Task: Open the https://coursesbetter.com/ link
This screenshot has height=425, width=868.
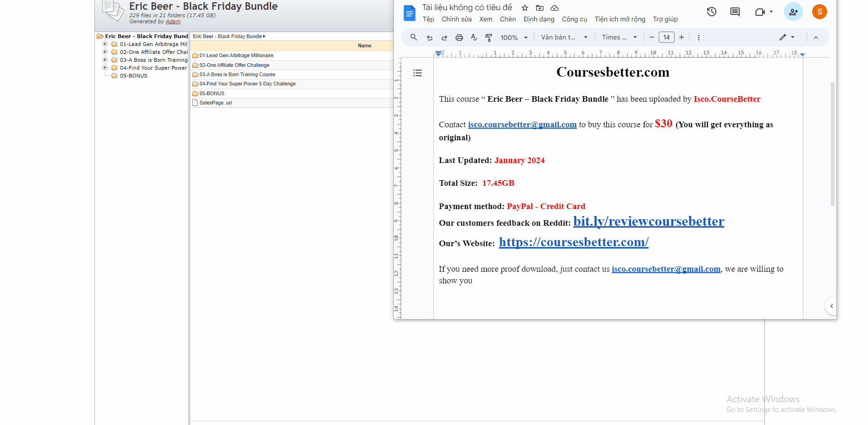Action: [574, 242]
